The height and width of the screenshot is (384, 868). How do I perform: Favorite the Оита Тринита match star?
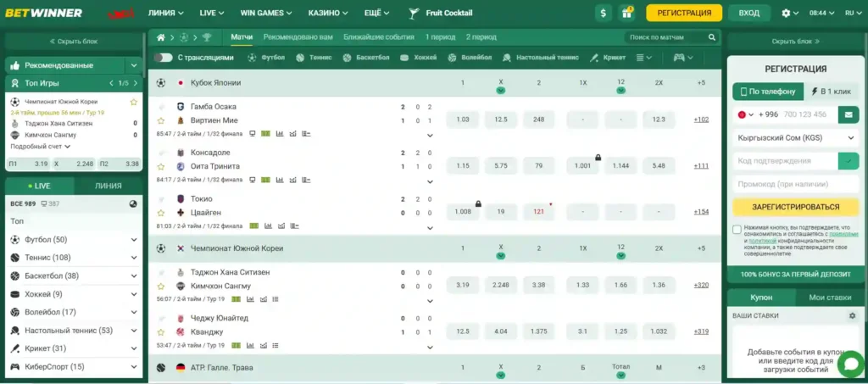(x=161, y=166)
